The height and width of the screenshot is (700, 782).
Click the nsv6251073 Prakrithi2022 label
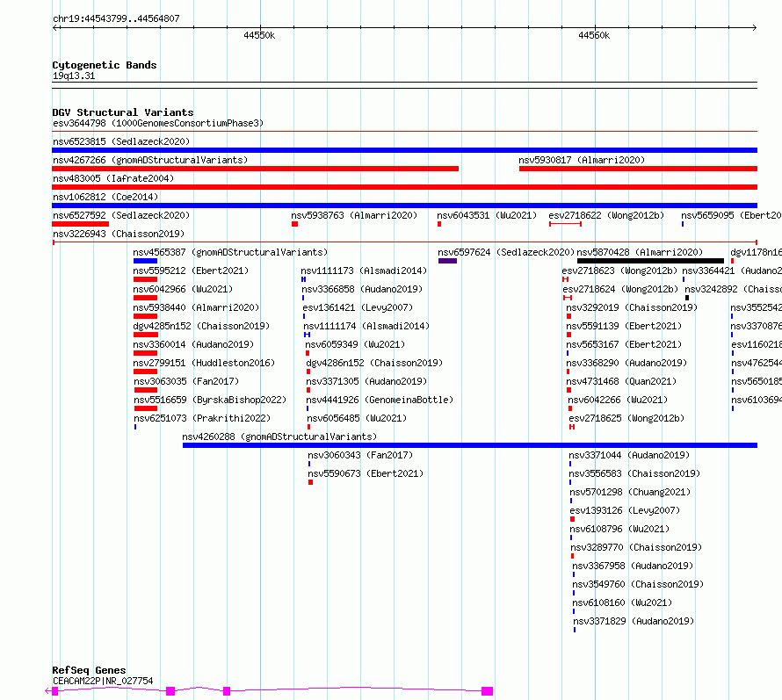pyautogui.click(x=202, y=418)
